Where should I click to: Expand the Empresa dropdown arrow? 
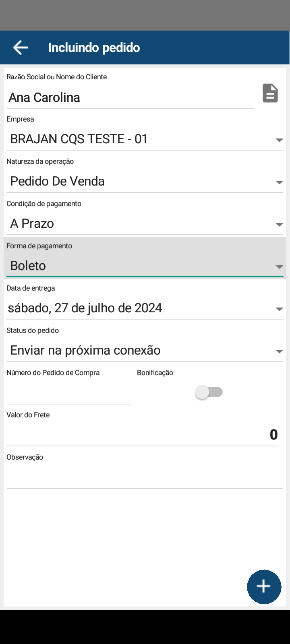279,140
